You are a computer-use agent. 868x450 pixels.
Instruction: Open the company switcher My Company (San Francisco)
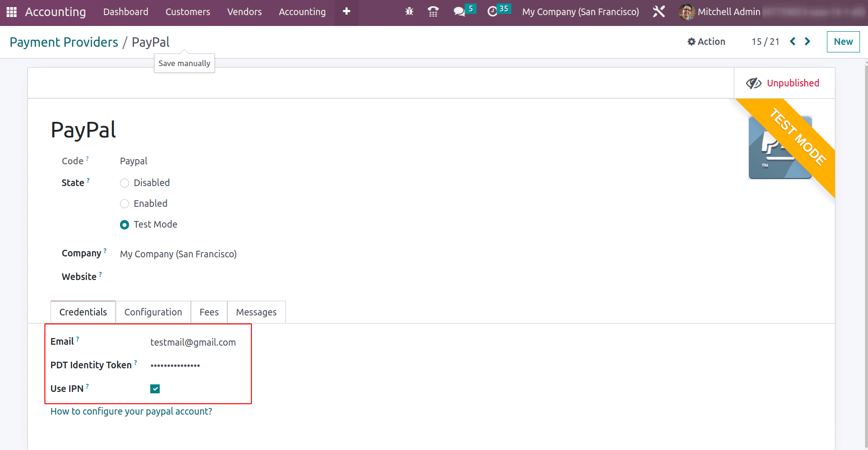(x=580, y=12)
